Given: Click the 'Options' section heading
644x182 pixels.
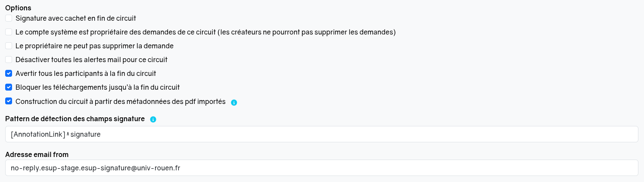Looking at the screenshot, I should [18, 8].
